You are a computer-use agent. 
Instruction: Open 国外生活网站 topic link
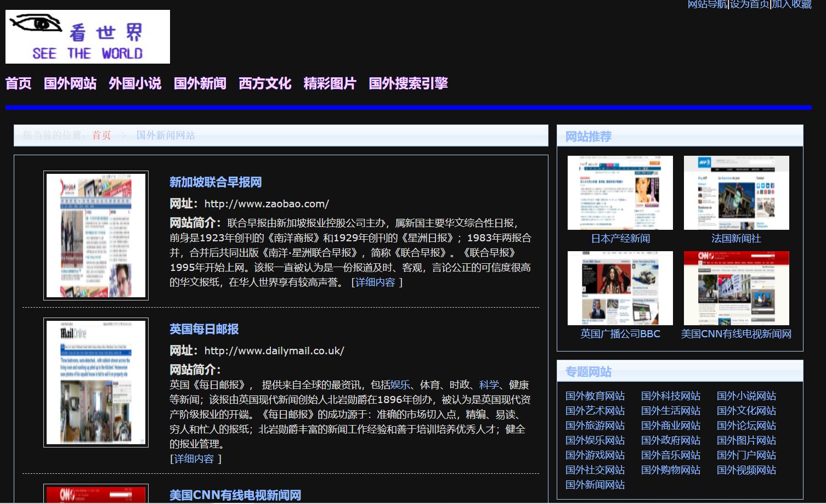[x=671, y=411]
